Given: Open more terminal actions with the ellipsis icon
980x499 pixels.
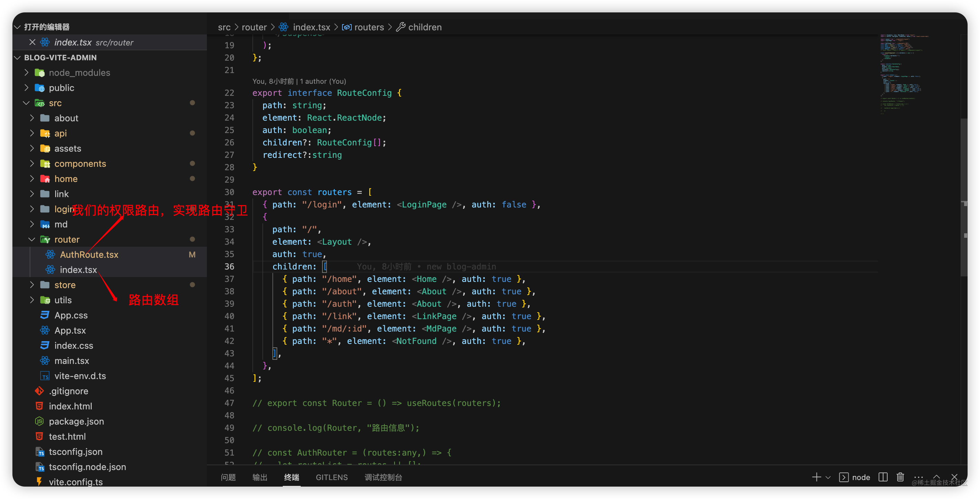Looking at the screenshot, I should (x=919, y=477).
